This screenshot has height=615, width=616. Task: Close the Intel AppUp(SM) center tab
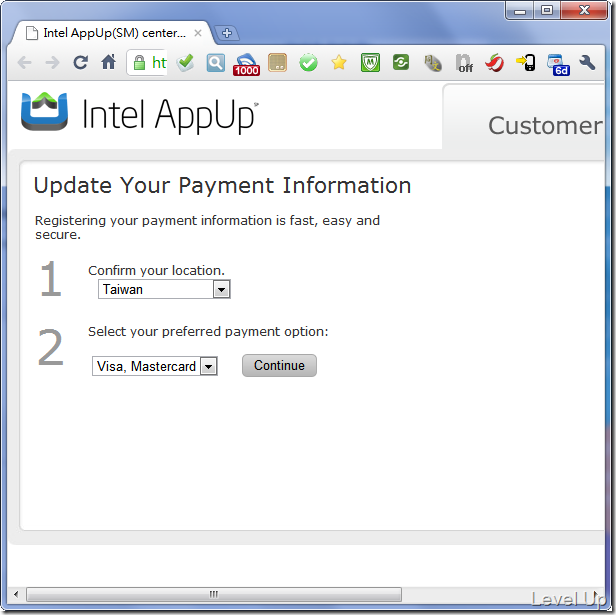coord(198,33)
